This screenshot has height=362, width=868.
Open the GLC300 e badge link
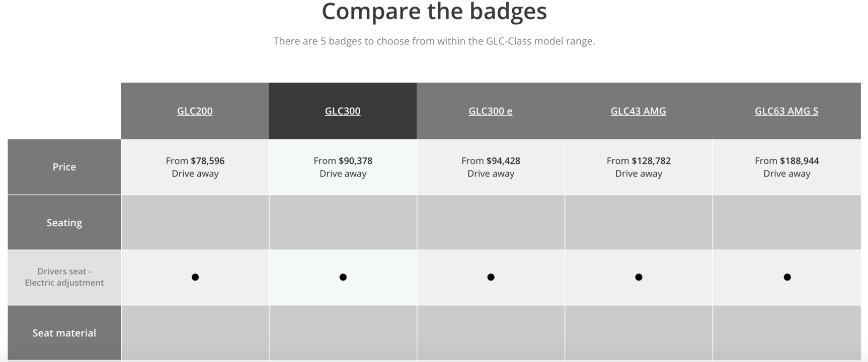pyautogui.click(x=491, y=111)
